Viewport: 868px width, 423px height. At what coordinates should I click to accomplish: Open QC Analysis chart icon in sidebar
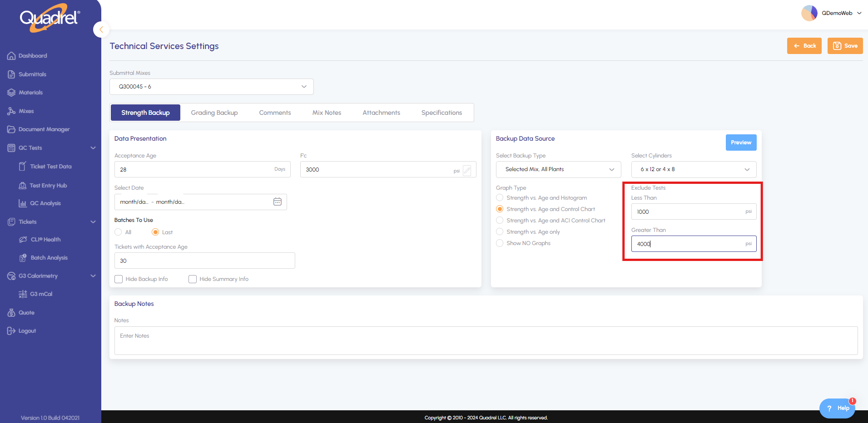click(x=22, y=203)
